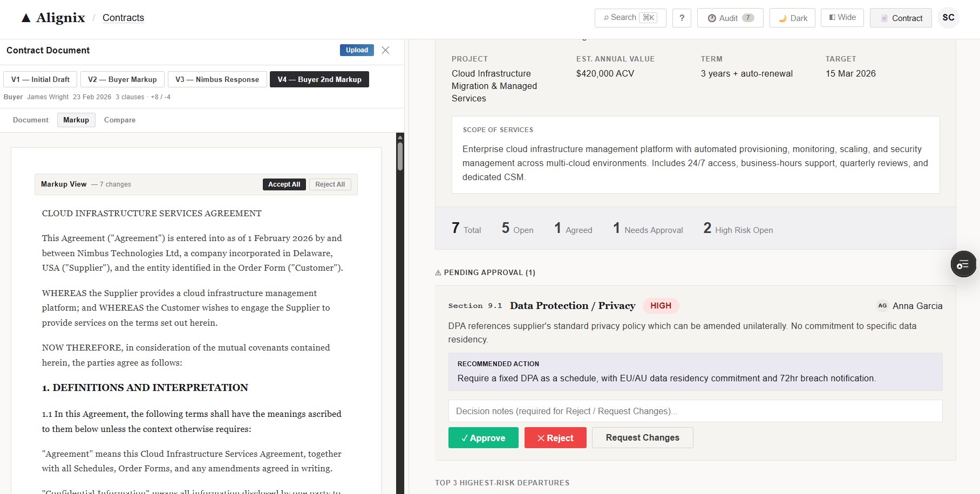Select version V1 — Initial Draft
The height and width of the screenshot is (494, 980).
click(40, 79)
